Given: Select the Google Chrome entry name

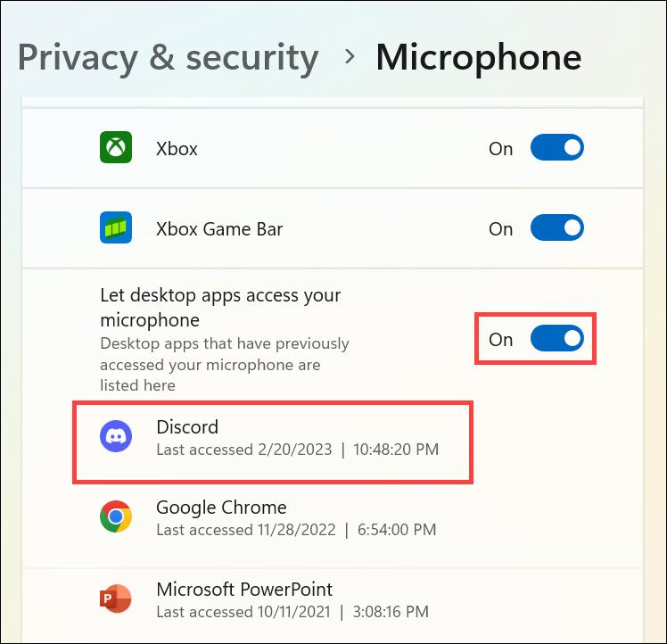Looking at the screenshot, I should coord(221,508).
